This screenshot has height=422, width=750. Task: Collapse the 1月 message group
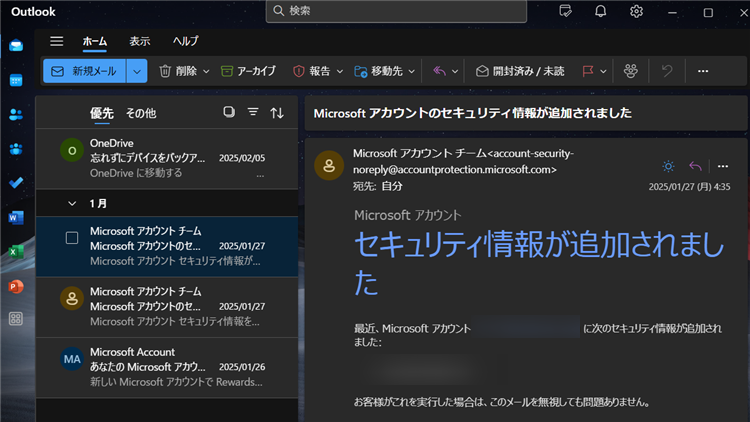tap(71, 203)
